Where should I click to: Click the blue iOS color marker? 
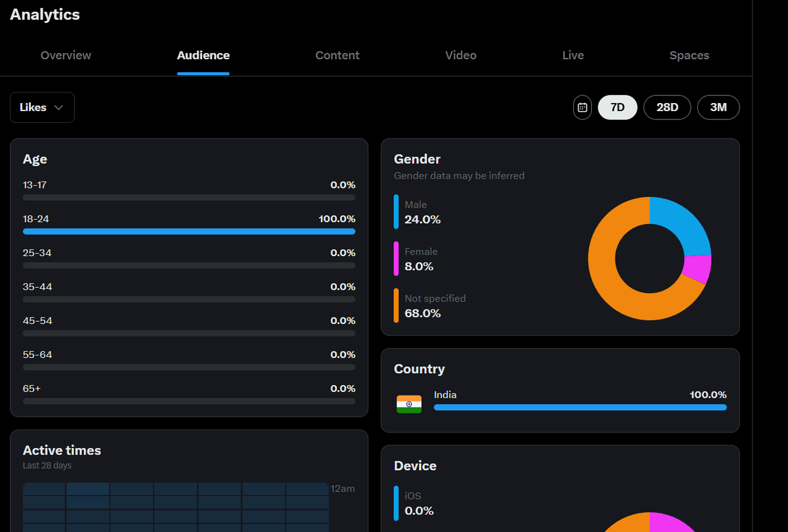[x=396, y=503]
